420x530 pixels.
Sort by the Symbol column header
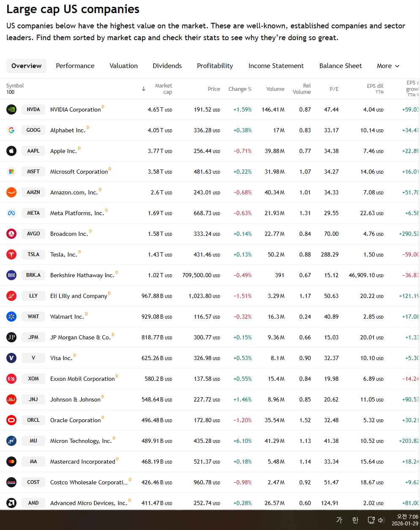click(x=15, y=85)
